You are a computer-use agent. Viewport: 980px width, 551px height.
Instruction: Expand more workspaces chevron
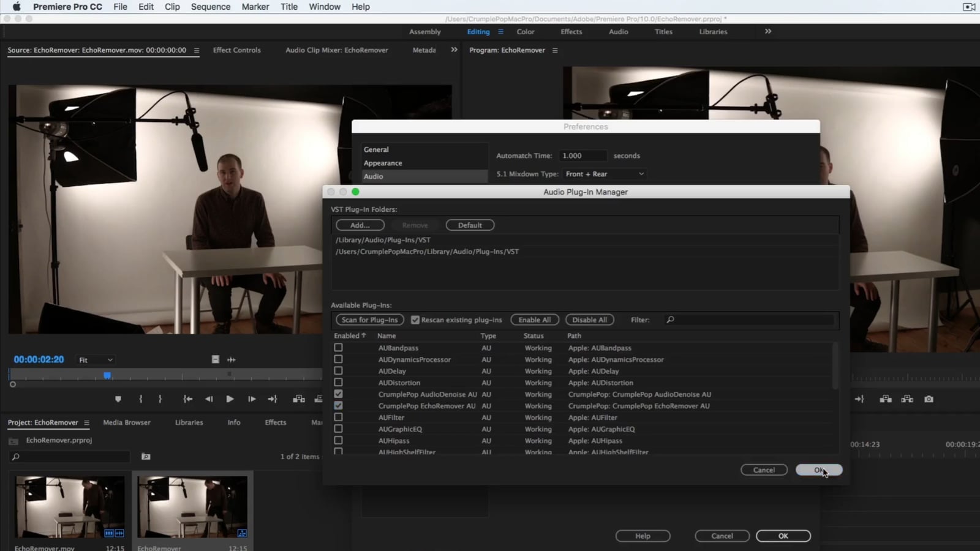click(x=768, y=31)
